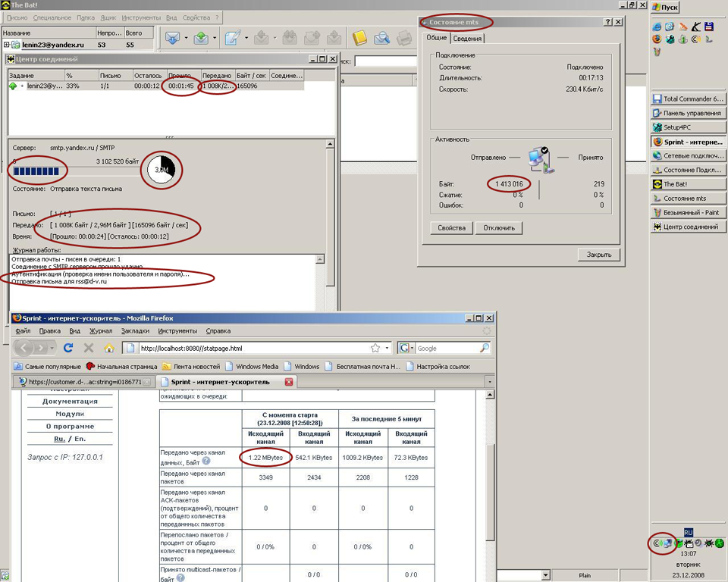Viewport: 728px width, 582px height.
Task: Open Самые популярные bookmark
Action: (x=47, y=367)
